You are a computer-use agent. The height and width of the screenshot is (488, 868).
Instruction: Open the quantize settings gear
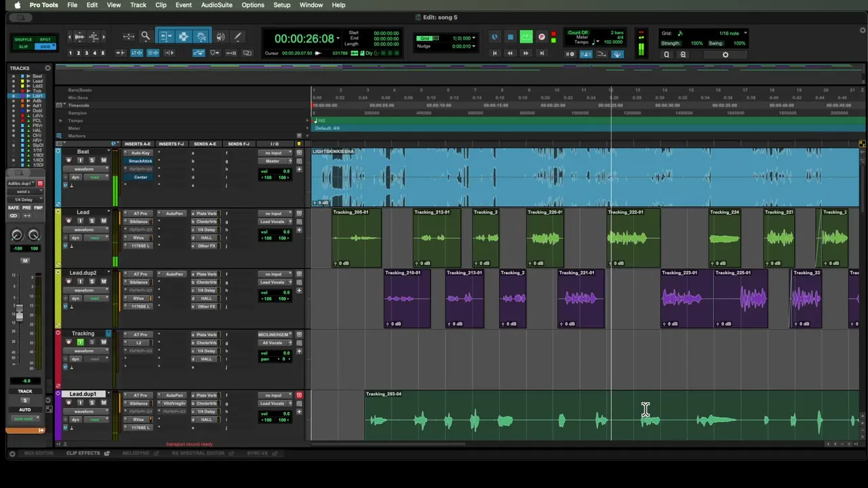click(725, 55)
